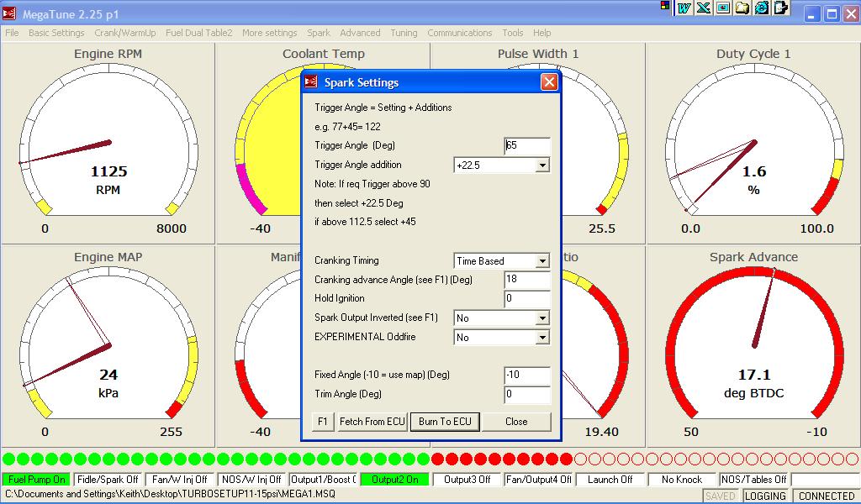The height and width of the screenshot is (504, 861).
Task: Click the green Fuel Pump On indicator
Action: coord(36,480)
